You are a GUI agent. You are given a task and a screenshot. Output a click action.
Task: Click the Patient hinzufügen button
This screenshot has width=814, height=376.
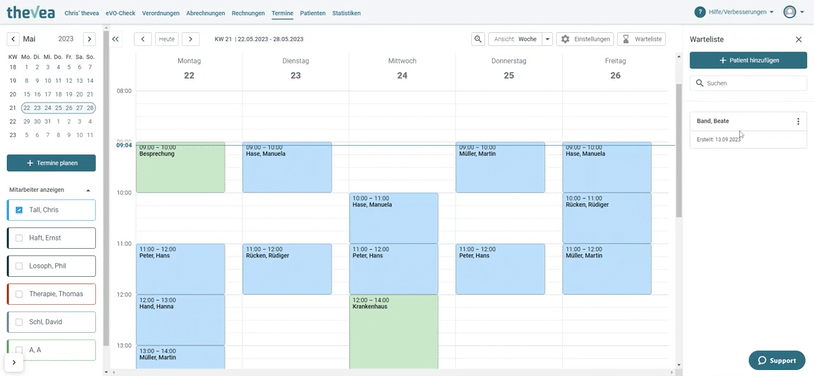pos(748,60)
